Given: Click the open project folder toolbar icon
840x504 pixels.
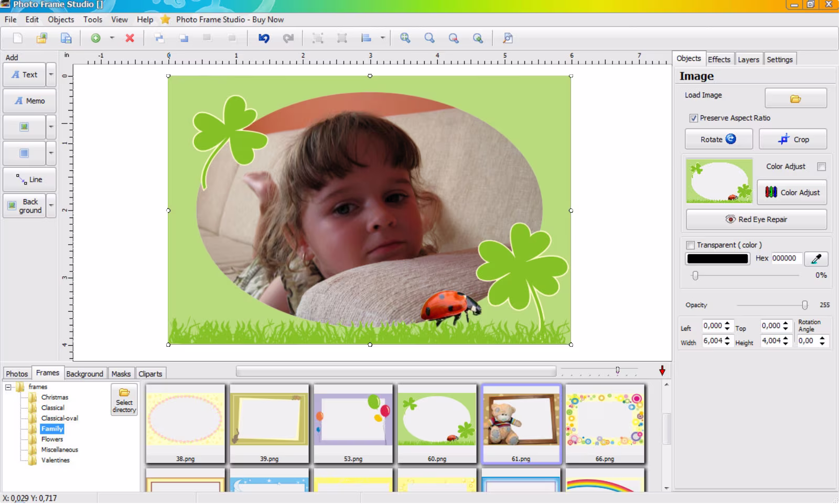Looking at the screenshot, I should tap(42, 38).
